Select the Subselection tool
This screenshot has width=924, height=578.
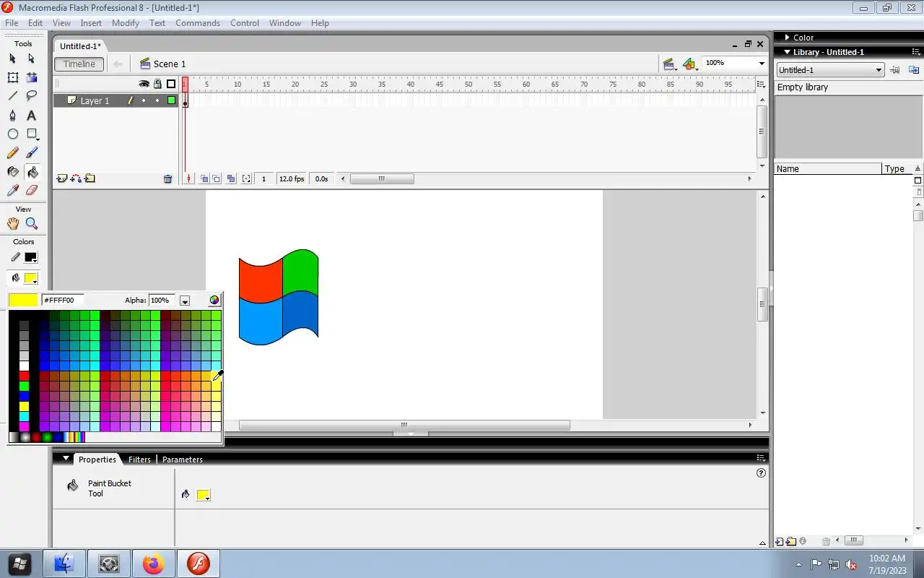click(31, 59)
